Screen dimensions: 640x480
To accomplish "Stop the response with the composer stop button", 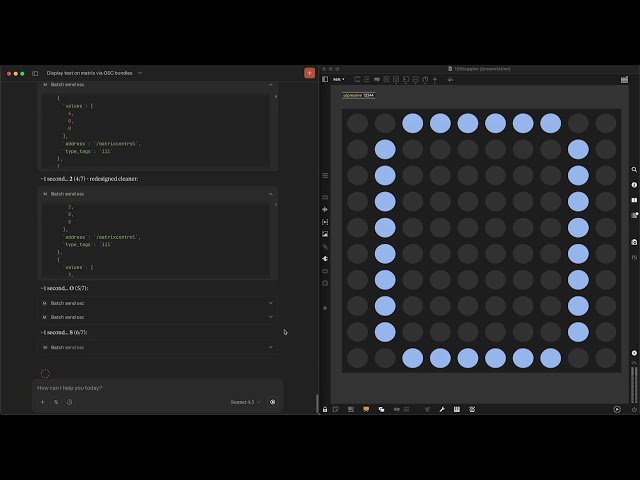I will pos(273,402).
